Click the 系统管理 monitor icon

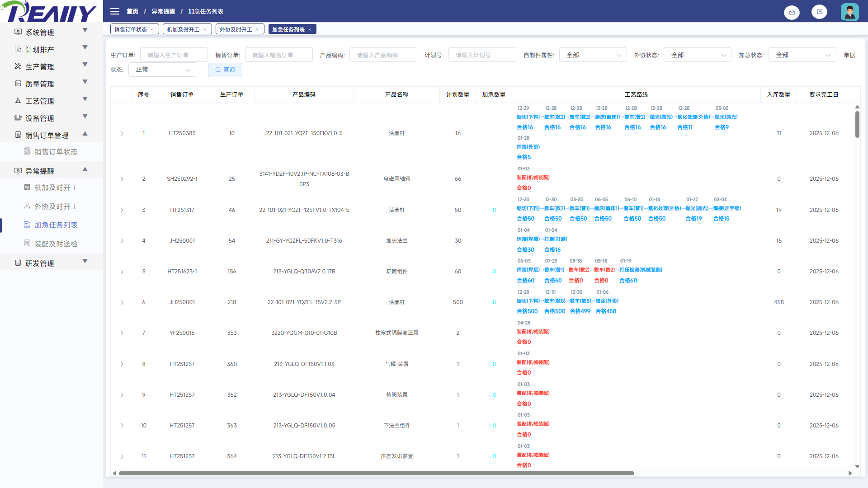pyautogui.click(x=18, y=32)
